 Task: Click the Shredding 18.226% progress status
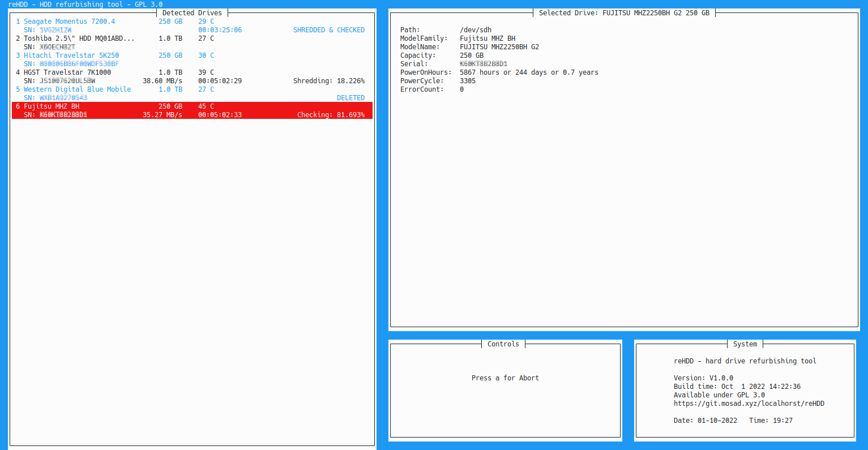[328, 81]
